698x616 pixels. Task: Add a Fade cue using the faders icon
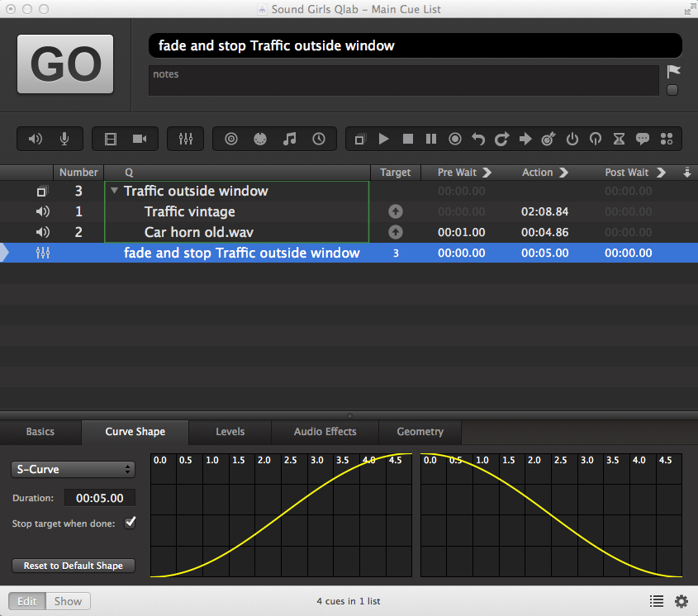pos(185,139)
